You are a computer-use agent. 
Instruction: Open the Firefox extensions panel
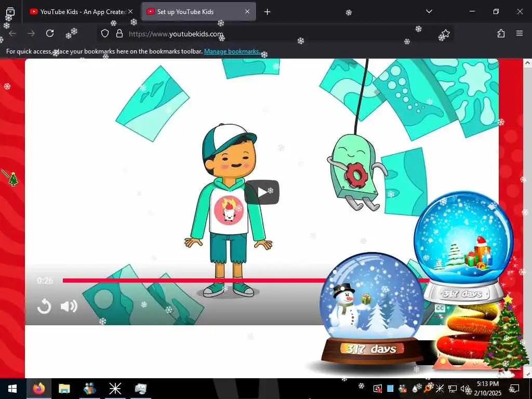(x=501, y=33)
